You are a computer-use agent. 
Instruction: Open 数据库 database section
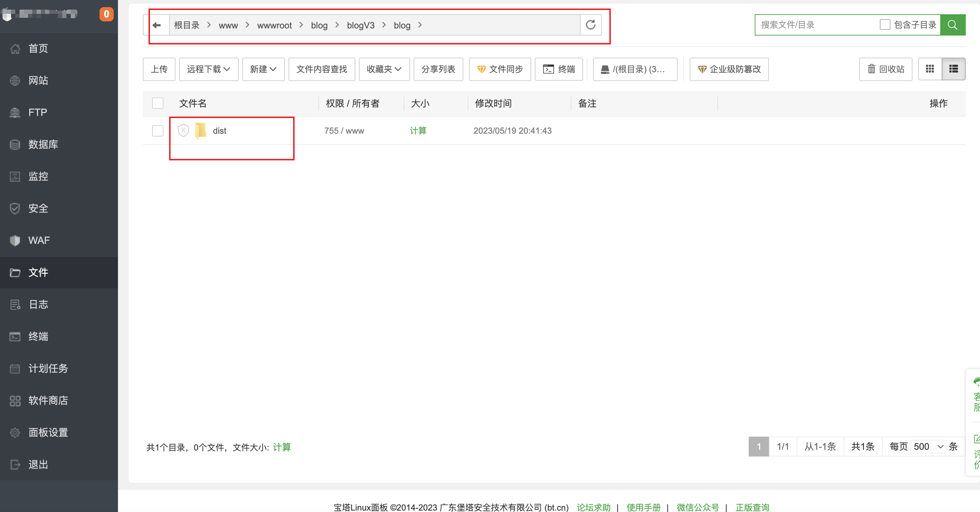(59, 145)
